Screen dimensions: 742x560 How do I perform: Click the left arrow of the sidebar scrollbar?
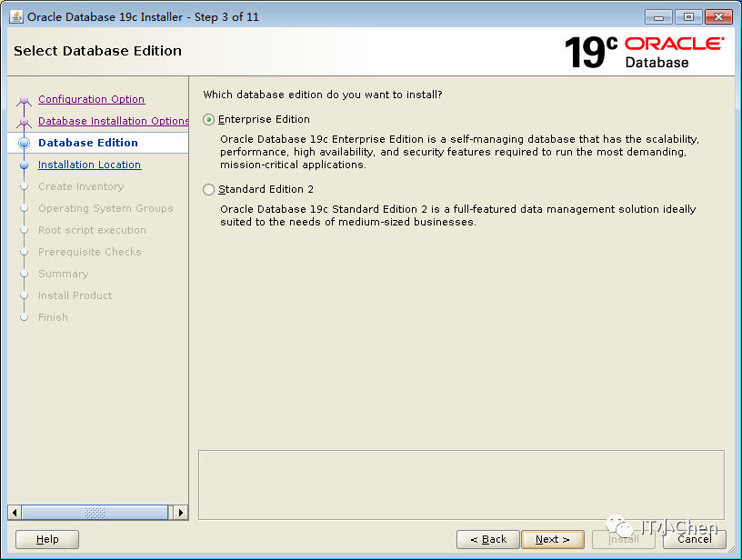pos(15,513)
